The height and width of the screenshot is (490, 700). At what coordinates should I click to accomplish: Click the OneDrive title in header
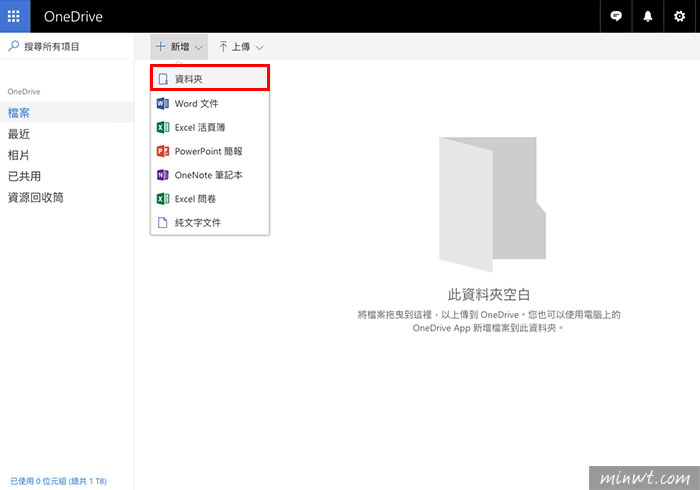(x=73, y=17)
